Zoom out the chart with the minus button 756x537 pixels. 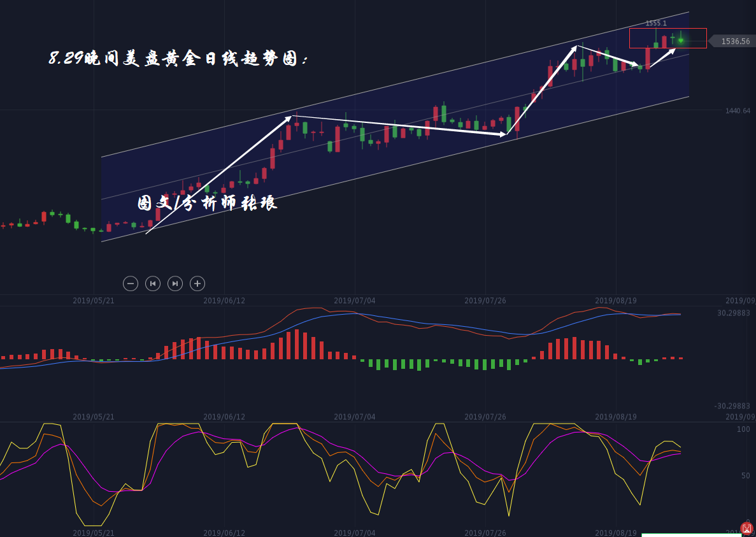pyautogui.click(x=131, y=283)
